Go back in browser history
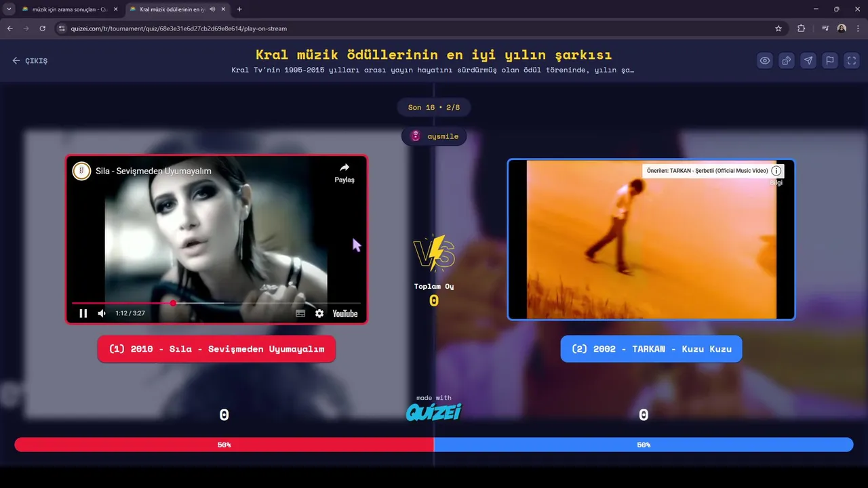The height and width of the screenshot is (488, 868). [10, 28]
